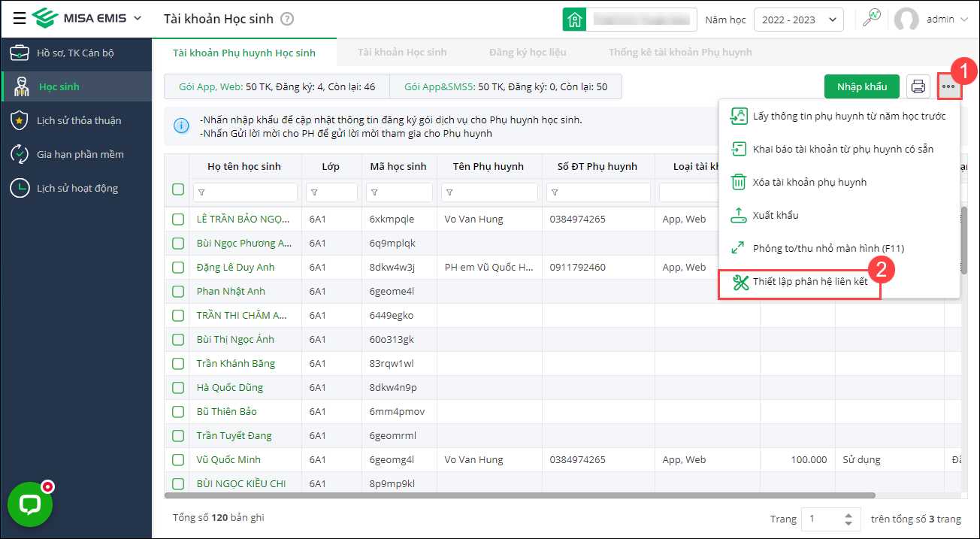Choose Xuất khẩu from the menu
Viewport: 980px width, 539px height.
839,215
